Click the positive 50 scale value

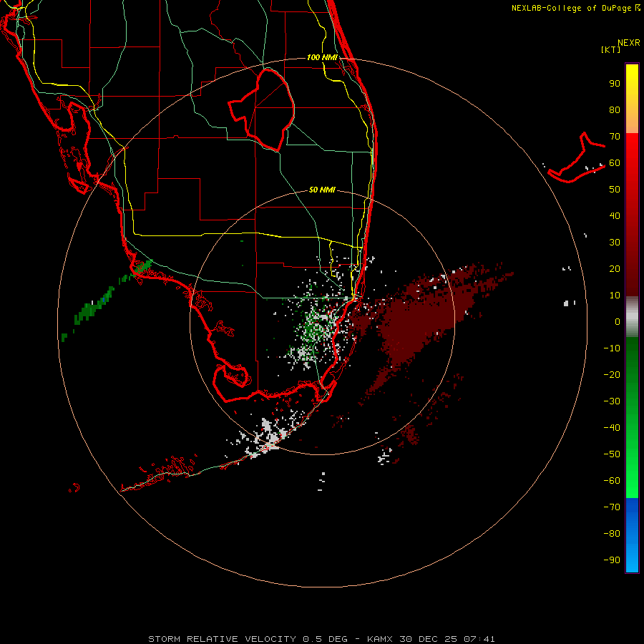615,190
